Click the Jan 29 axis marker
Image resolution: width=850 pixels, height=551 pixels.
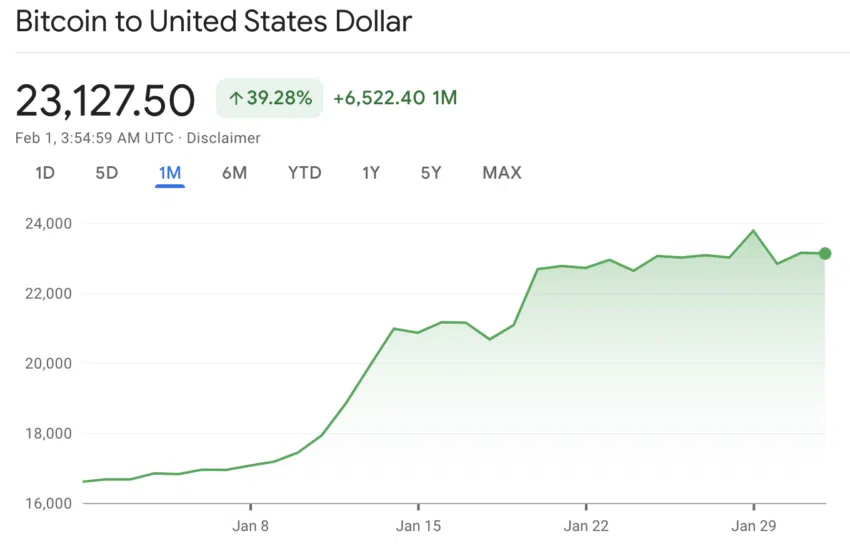pos(753,525)
